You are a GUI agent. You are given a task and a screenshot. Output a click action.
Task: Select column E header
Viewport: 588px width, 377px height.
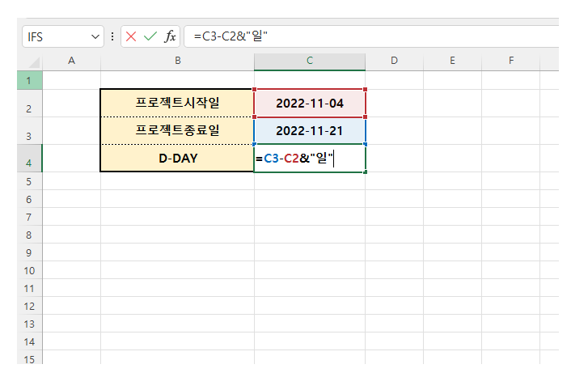point(452,61)
